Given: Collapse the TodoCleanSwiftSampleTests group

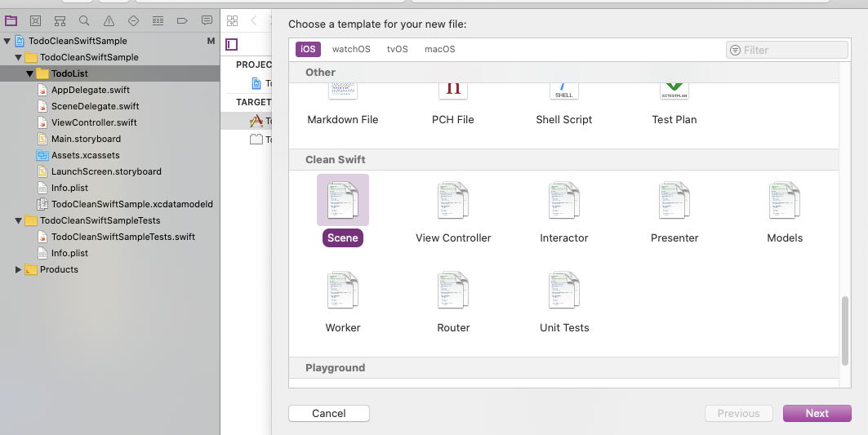Looking at the screenshot, I should point(18,221).
